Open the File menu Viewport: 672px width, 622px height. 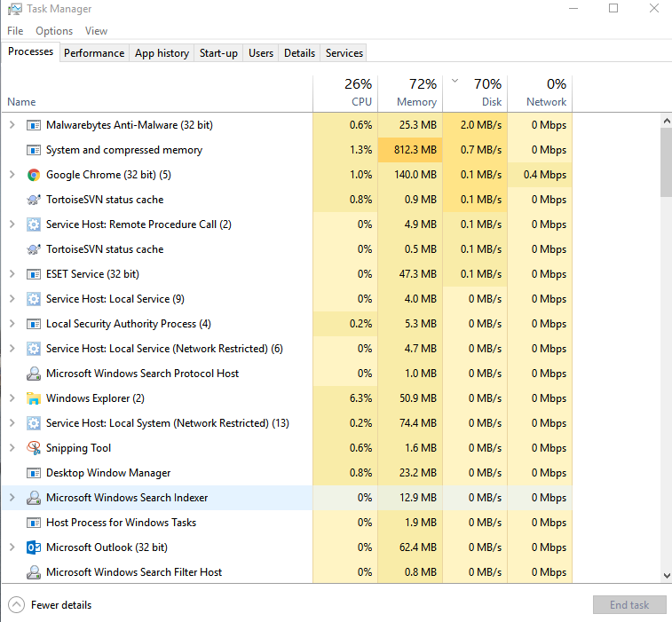point(15,31)
